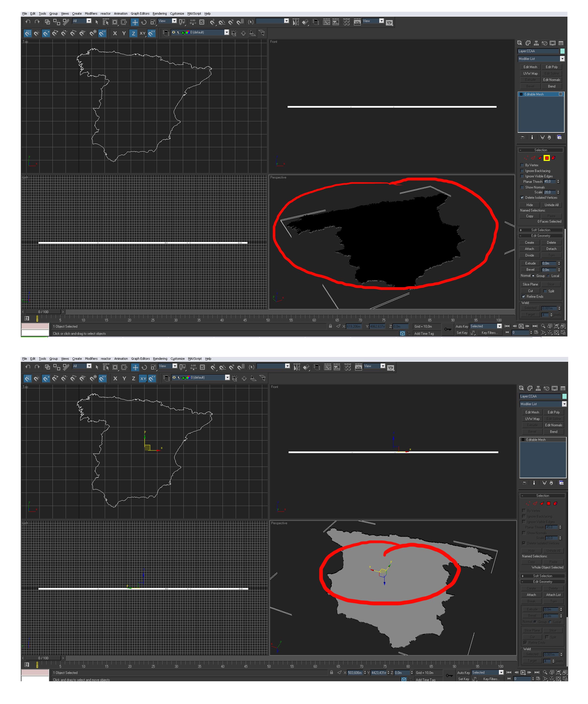The width and height of the screenshot is (588, 704).
Task: Open Rendering menu in lower menu bar
Action: (x=160, y=358)
